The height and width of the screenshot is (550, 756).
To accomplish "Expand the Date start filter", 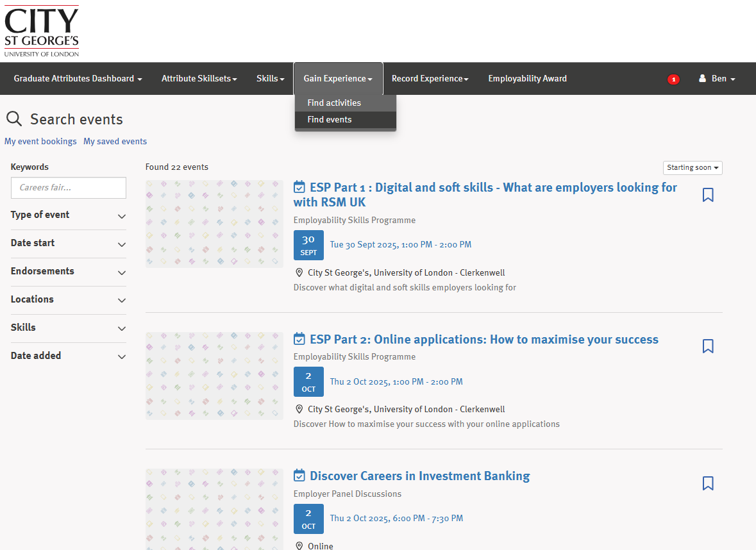I will click(x=69, y=243).
